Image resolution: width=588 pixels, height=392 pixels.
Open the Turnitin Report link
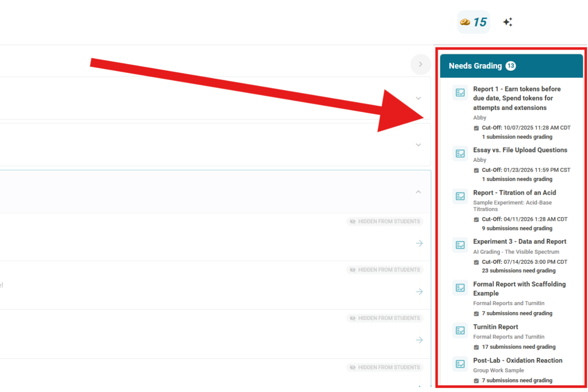click(x=496, y=327)
